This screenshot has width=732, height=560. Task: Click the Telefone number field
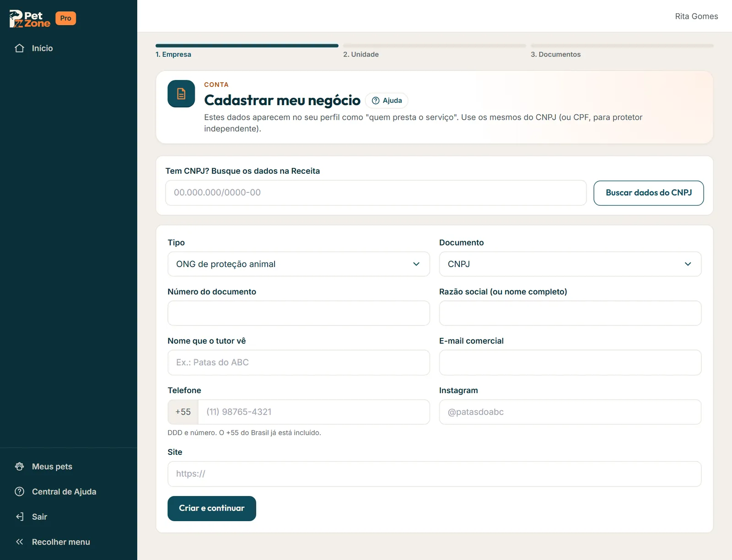click(314, 412)
